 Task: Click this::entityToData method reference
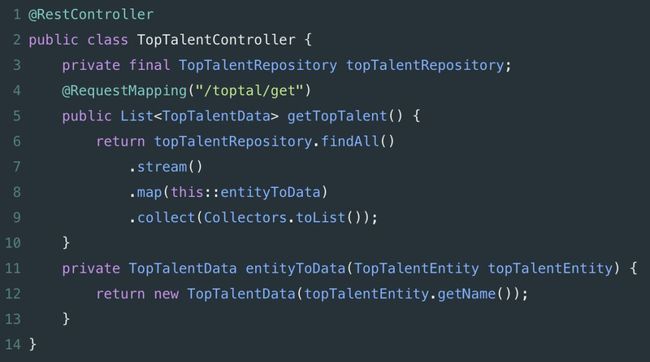[x=245, y=192]
